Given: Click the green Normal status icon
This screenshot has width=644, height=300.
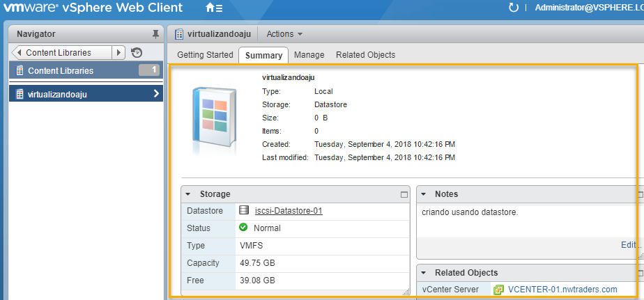Looking at the screenshot, I should [243, 228].
